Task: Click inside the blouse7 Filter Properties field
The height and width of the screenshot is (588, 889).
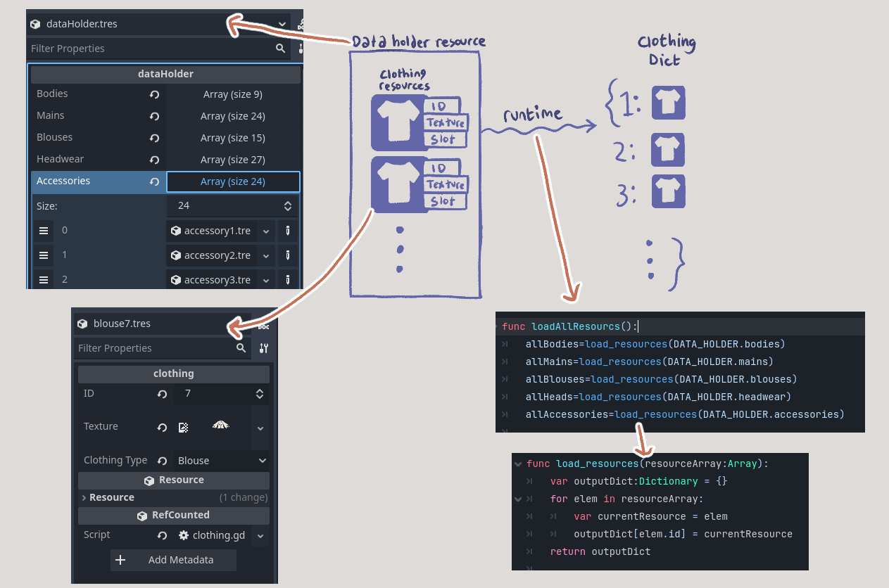Action: point(155,347)
